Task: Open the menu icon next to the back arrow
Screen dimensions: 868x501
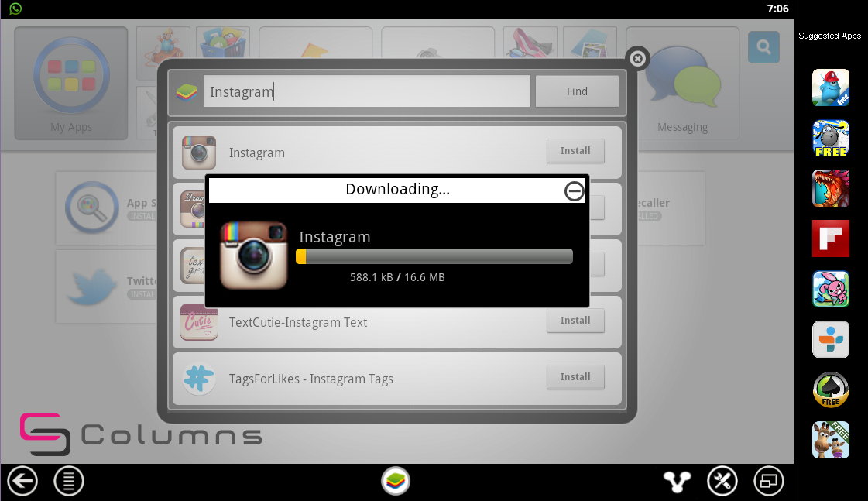Action: 68,480
